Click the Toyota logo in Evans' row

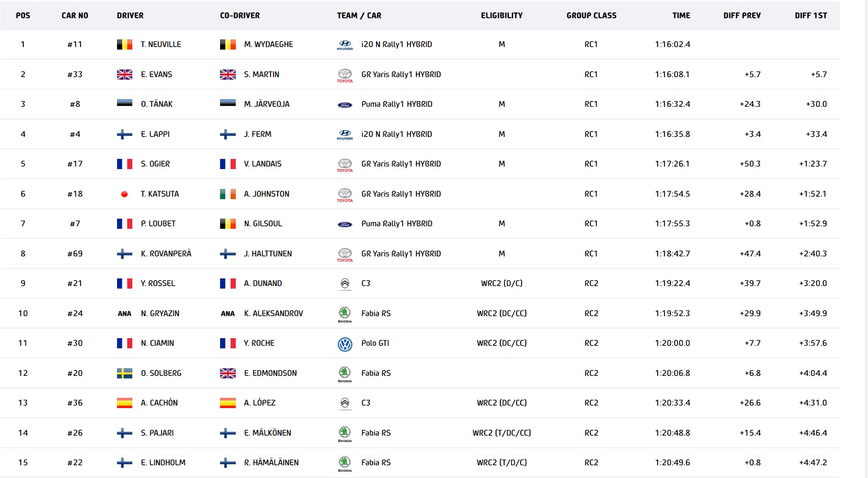[345, 75]
